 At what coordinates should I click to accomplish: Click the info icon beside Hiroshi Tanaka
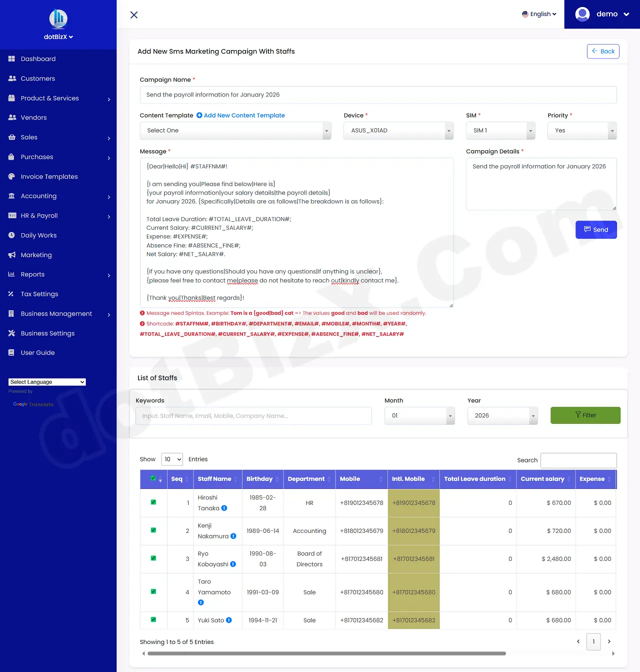(x=224, y=508)
